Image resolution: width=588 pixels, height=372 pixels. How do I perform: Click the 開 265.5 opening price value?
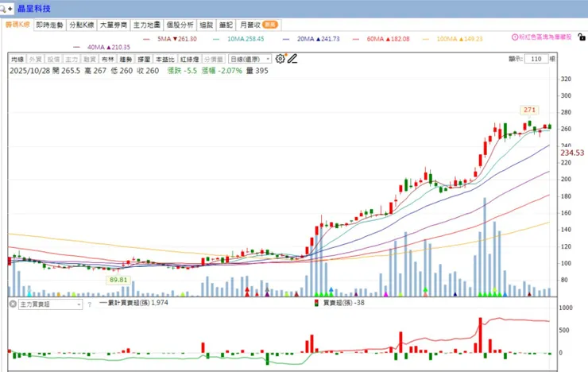[x=67, y=71]
